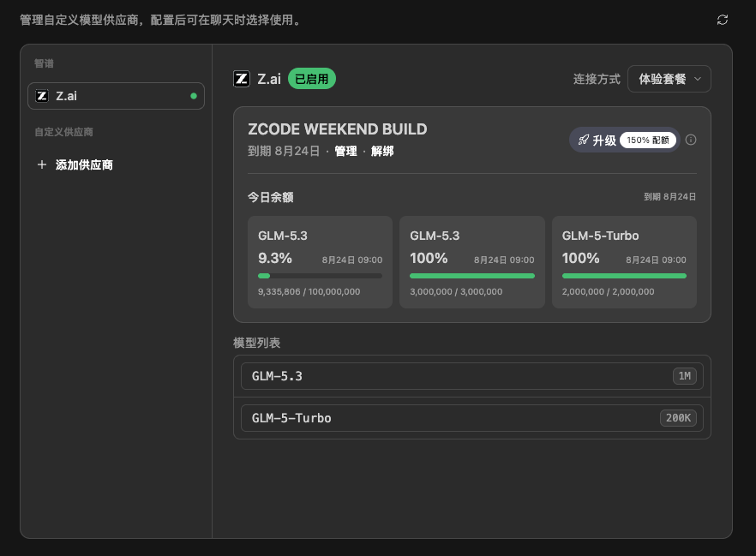Viewport: 756px width, 556px height.
Task: Click the 9.3% balance value
Action: 275,258
